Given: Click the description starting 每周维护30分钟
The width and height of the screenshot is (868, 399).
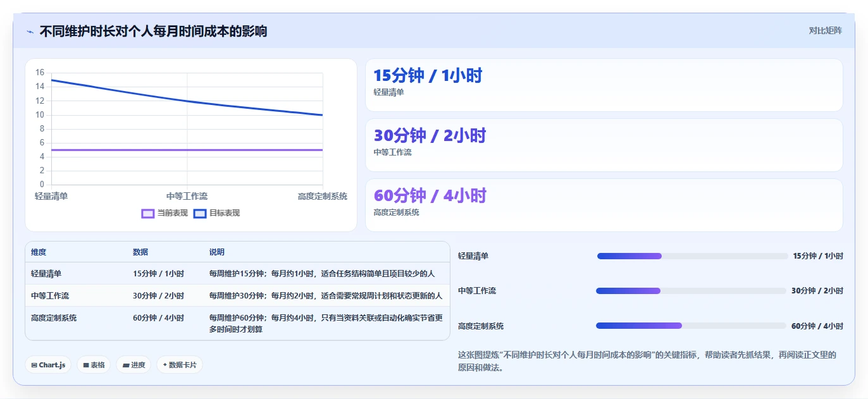Looking at the screenshot, I should 326,296.
